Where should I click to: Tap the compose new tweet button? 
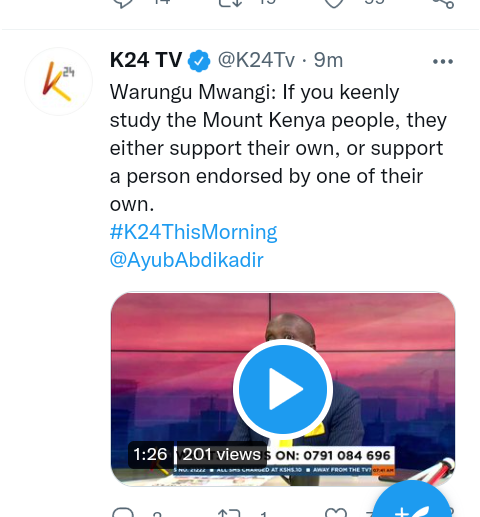pos(412,500)
